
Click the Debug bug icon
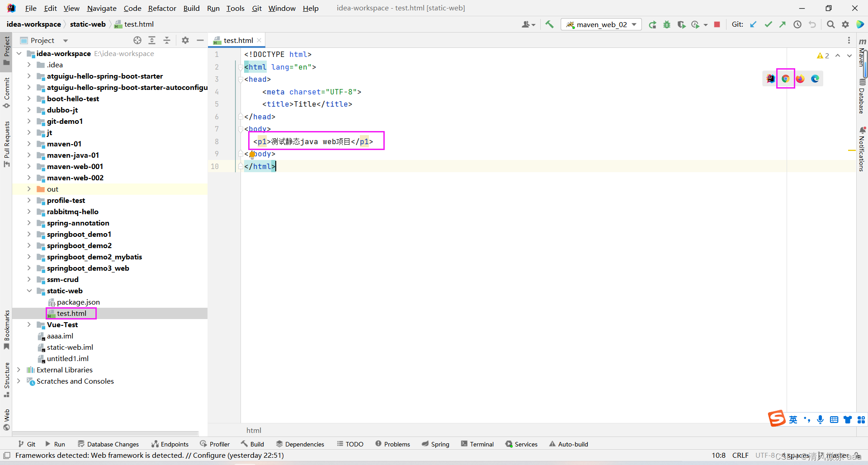[x=667, y=24]
